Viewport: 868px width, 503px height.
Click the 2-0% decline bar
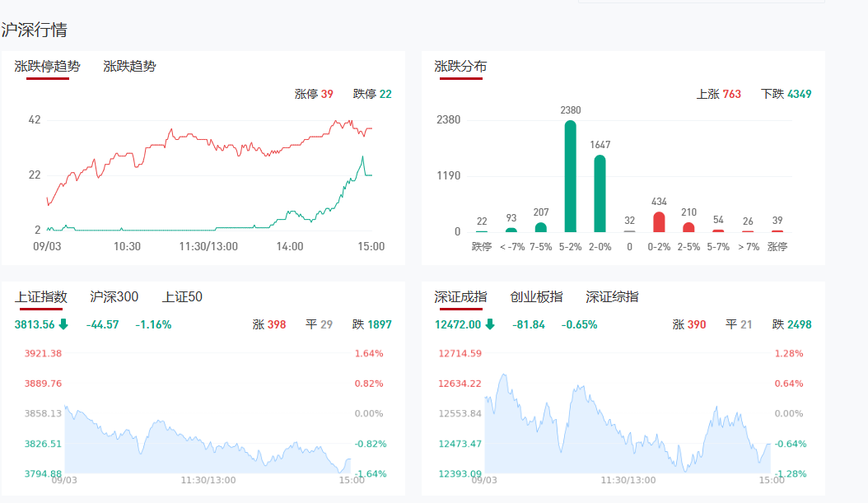600,193
